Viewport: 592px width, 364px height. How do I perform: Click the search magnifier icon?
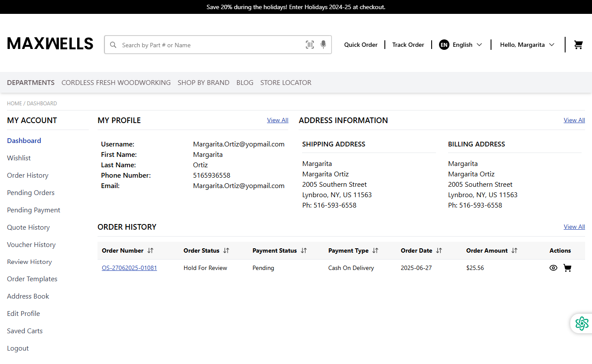pyautogui.click(x=113, y=45)
